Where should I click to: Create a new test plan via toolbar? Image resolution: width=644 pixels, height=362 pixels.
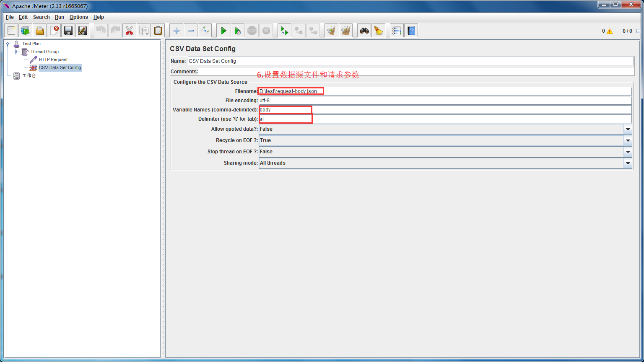11,31
